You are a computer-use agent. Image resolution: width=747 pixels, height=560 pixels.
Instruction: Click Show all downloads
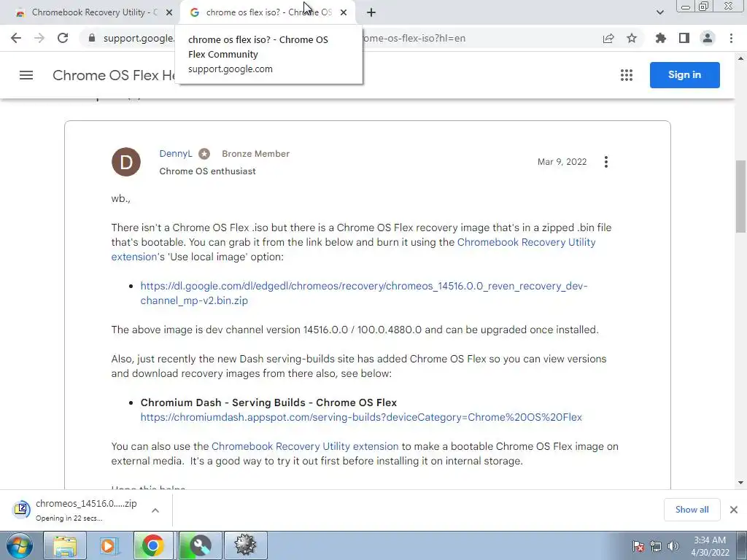click(x=692, y=510)
